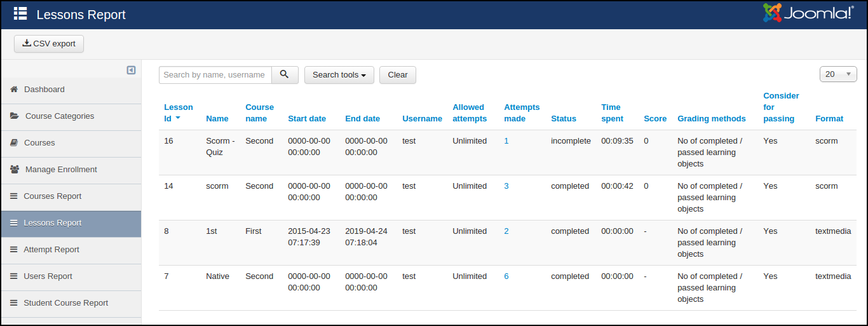Collapse the sidebar using the toggle arrow icon
The height and width of the screenshot is (326, 868).
131,70
